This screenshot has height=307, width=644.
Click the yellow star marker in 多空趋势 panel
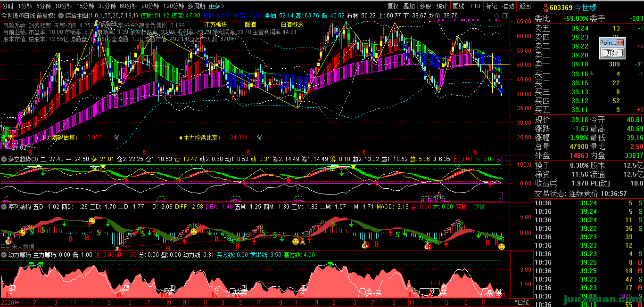[x=103, y=167]
